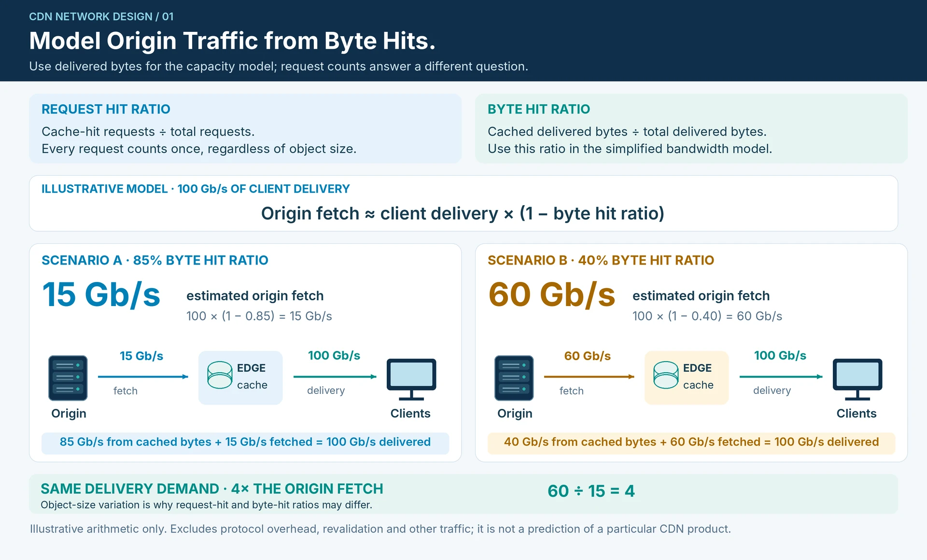Click the large "60 Gb/s" figure
Screen dimensions: 927x560
point(552,294)
